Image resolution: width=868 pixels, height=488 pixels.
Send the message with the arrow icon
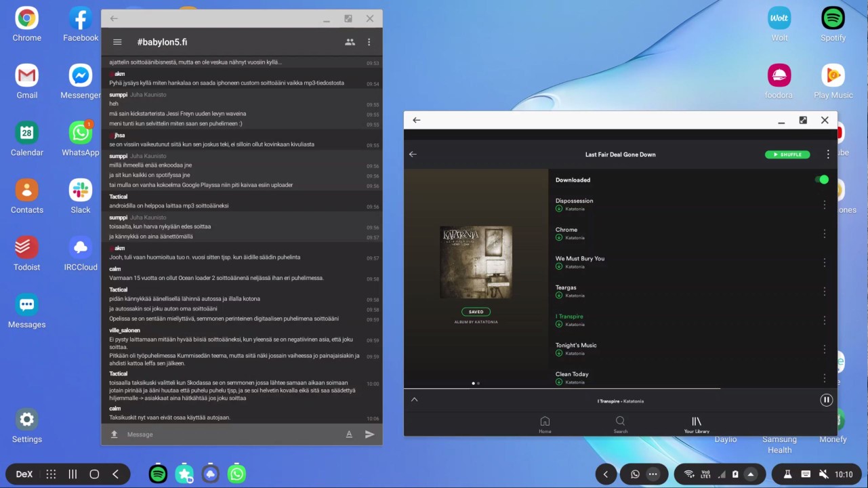(x=369, y=434)
